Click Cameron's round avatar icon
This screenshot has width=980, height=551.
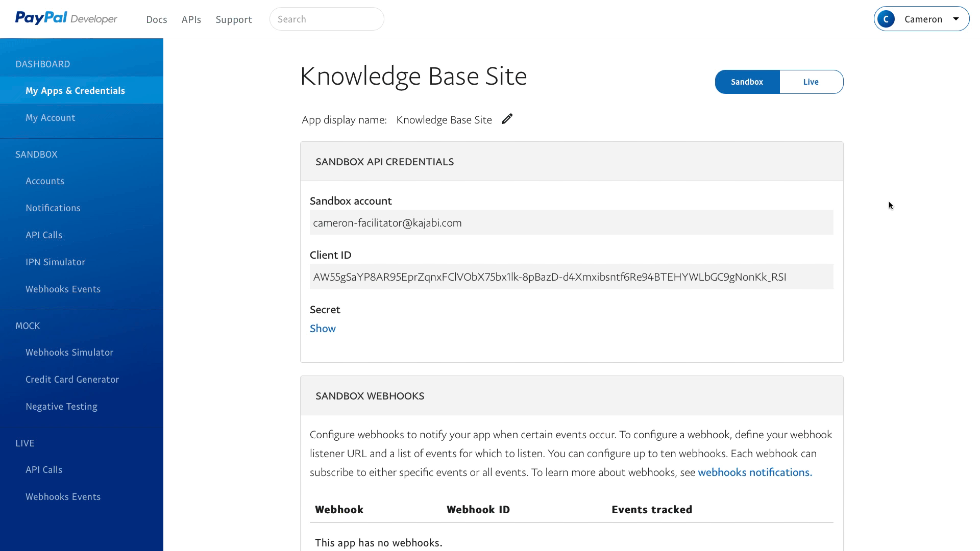[886, 19]
